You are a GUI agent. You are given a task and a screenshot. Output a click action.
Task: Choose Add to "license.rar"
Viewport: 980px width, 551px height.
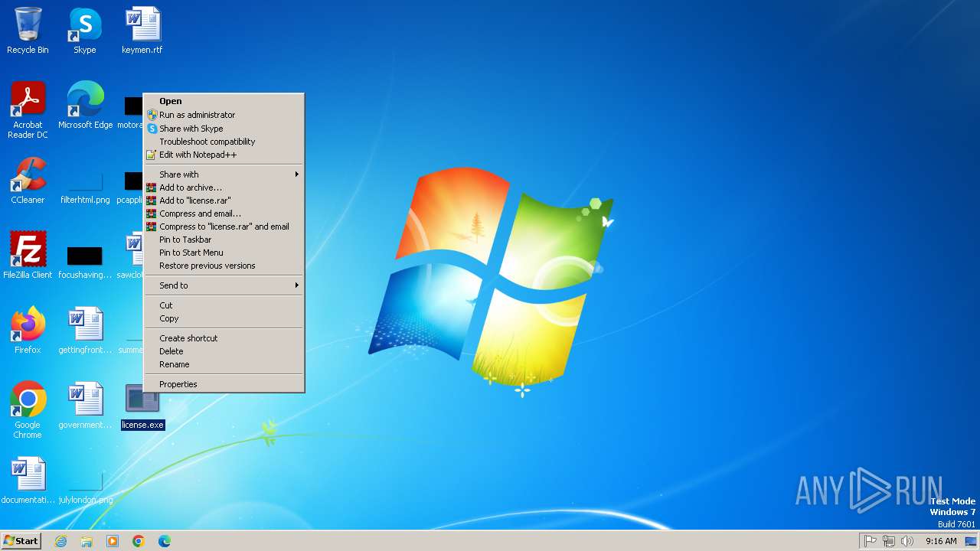224,201
